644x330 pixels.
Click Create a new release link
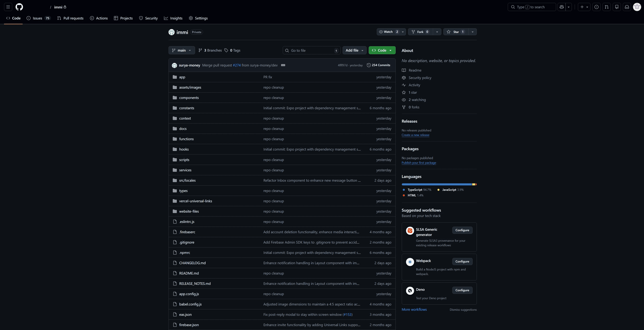tap(415, 135)
